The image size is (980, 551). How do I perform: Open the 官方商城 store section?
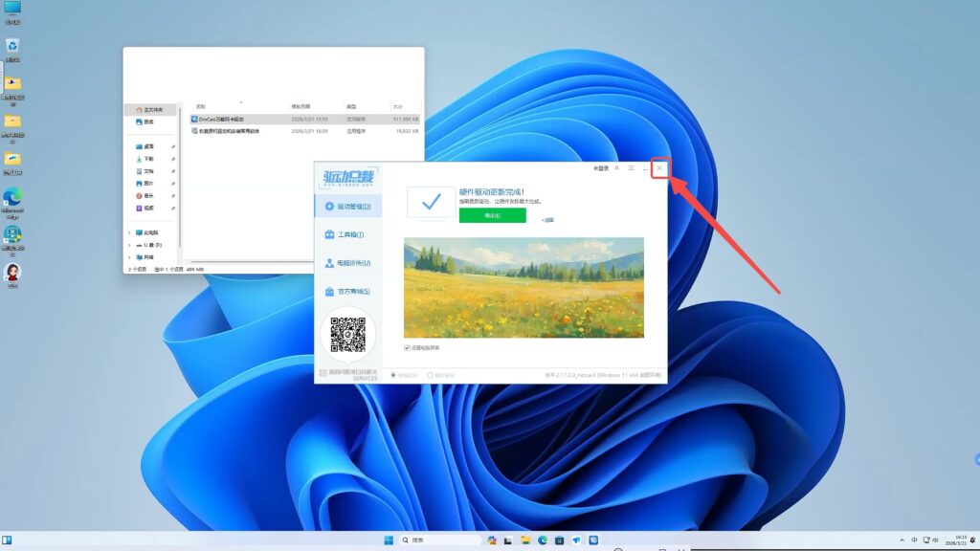coord(346,292)
